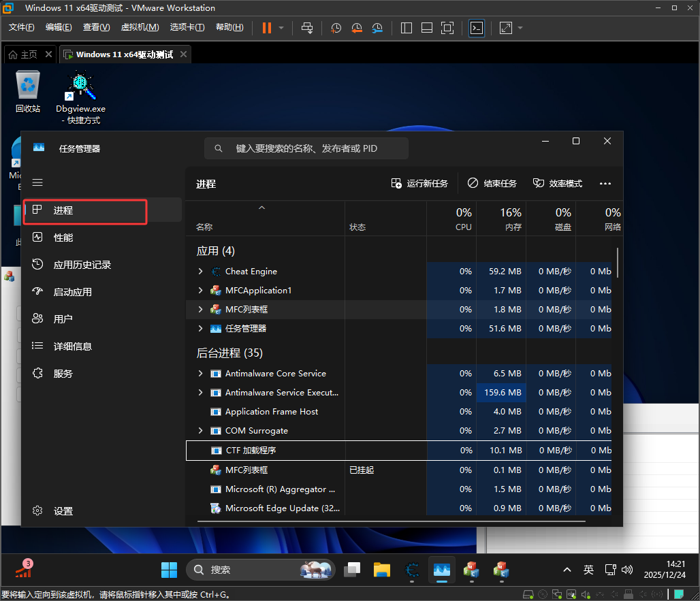Image resolution: width=700 pixels, height=601 pixels.
Task: Sort processes by the CPU column header
Action: pyautogui.click(x=451, y=218)
